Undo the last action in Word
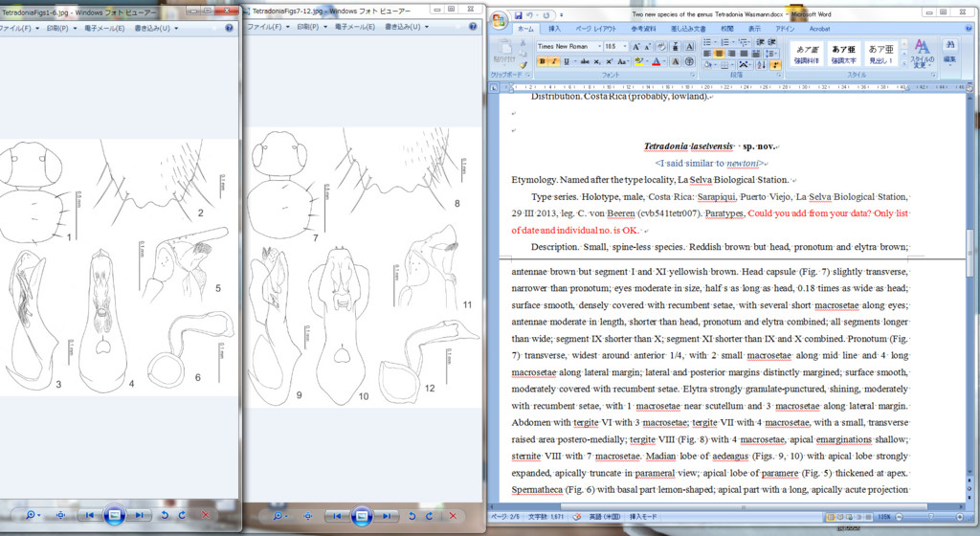Viewport: 980px width, 536px height. point(529,15)
